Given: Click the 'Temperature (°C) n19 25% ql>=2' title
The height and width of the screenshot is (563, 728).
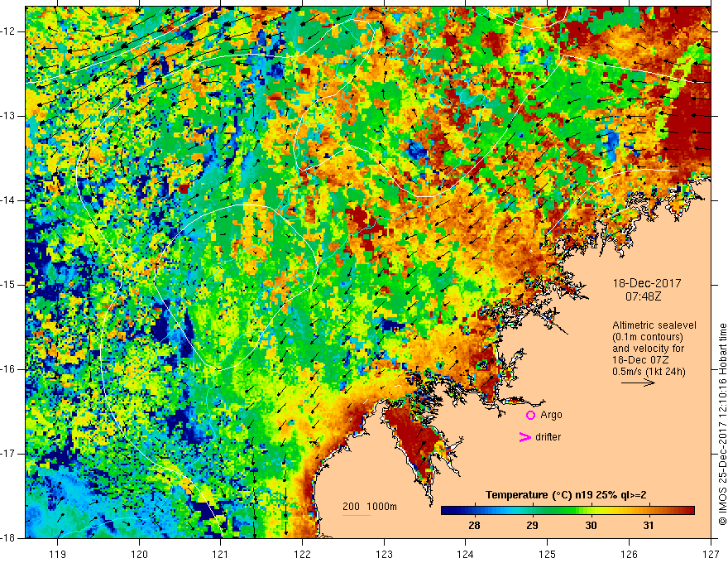Looking at the screenshot, I should click(566, 495).
